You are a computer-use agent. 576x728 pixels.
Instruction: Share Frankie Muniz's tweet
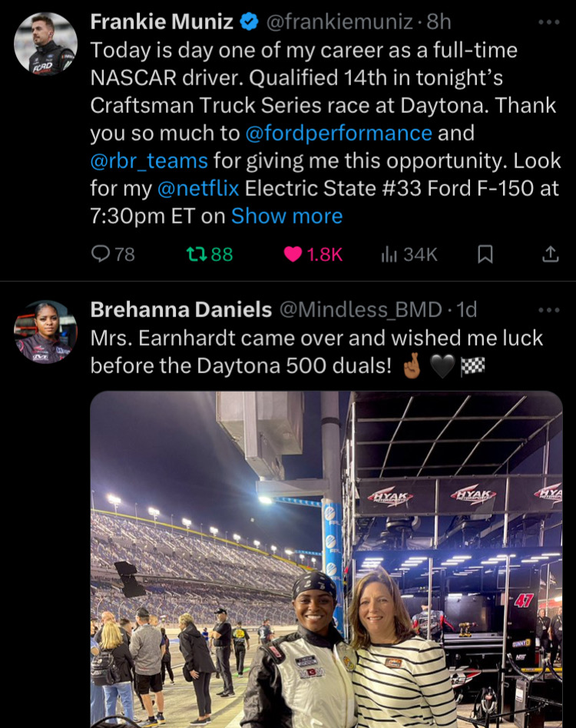[x=550, y=254]
